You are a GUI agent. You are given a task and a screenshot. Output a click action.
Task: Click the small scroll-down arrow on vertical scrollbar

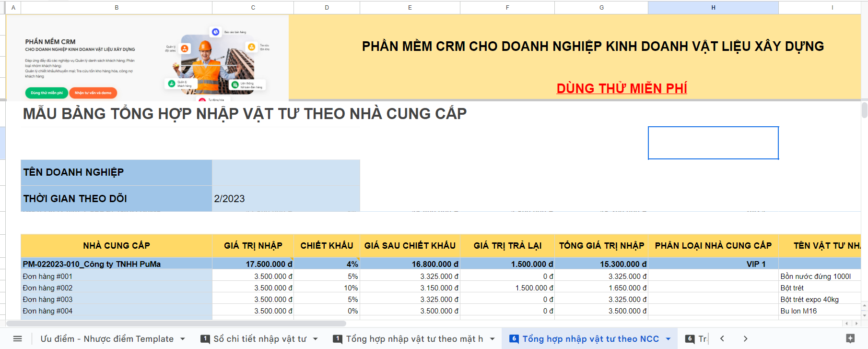(865, 315)
